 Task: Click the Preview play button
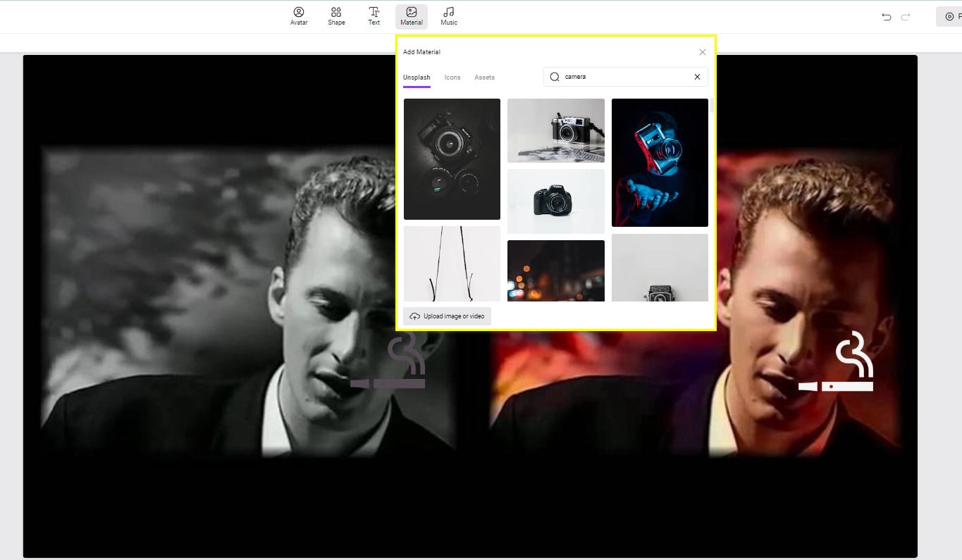[x=950, y=16]
